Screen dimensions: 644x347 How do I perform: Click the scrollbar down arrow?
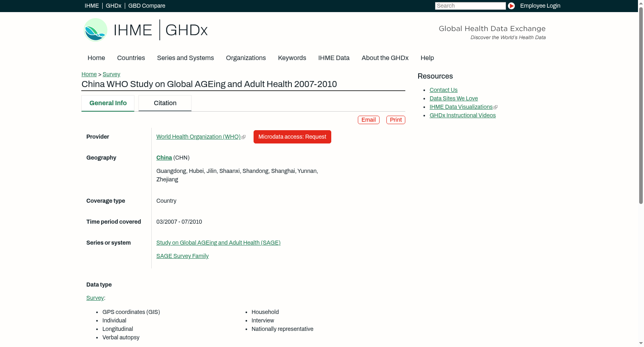(641, 344)
